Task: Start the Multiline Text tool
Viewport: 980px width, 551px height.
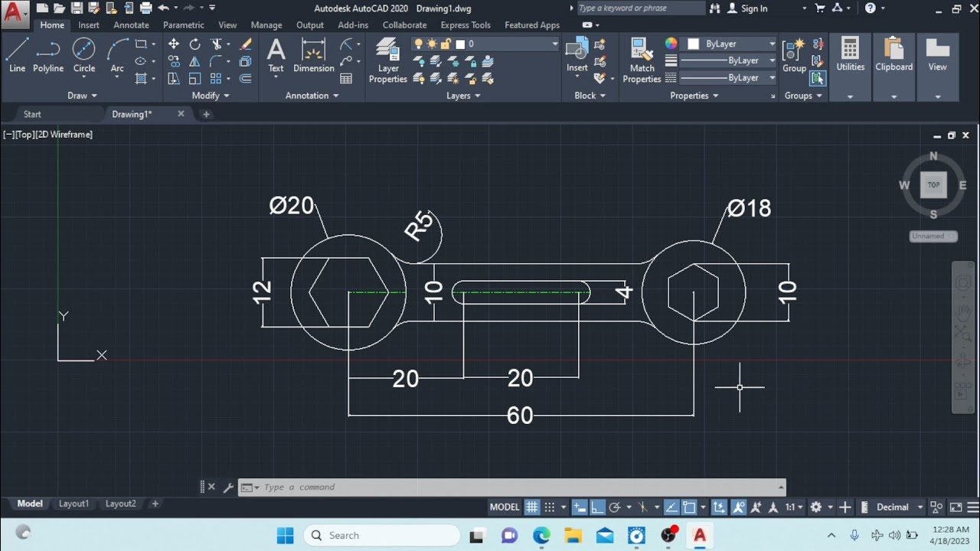Action: tap(276, 55)
